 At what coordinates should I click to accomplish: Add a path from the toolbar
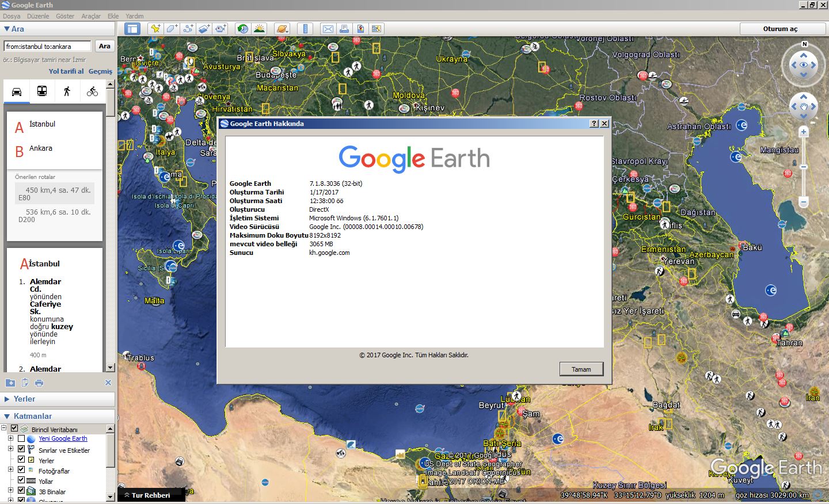click(x=188, y=29)
